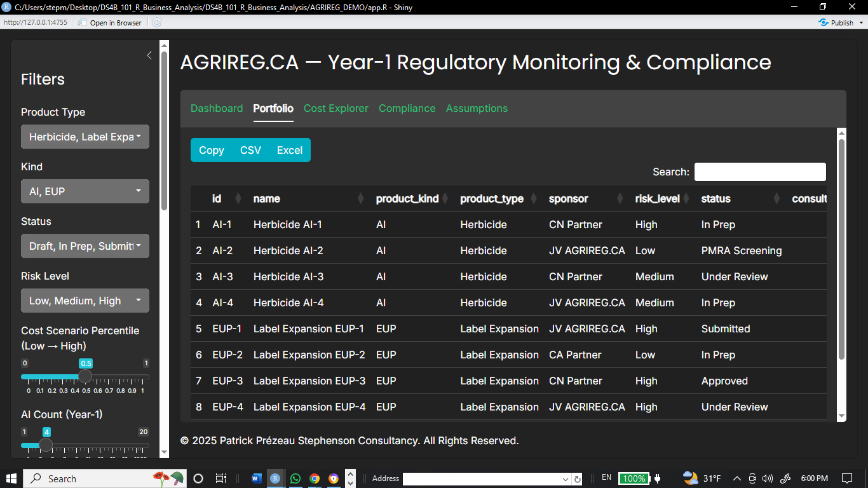Launch WhatsApp from the taskbar
Image resolution: width=868 pixels, height=488 pixels.
pyautogui.click(x=295, y=478)
